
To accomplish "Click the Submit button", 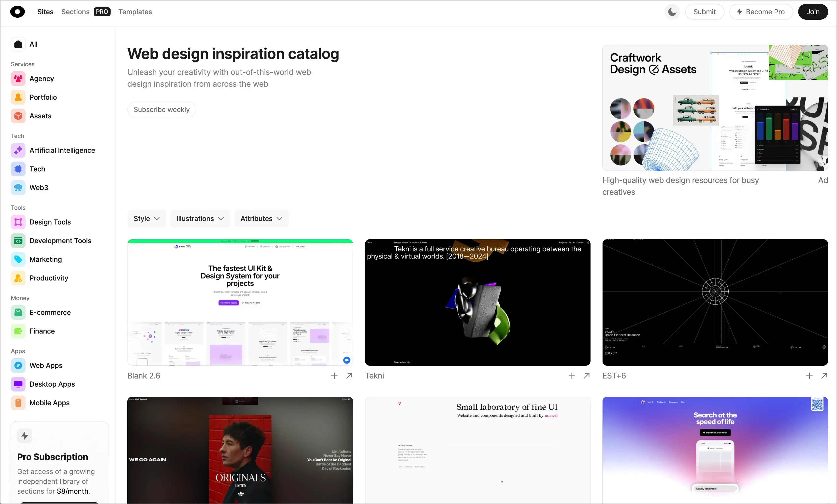I will point(705,12).
